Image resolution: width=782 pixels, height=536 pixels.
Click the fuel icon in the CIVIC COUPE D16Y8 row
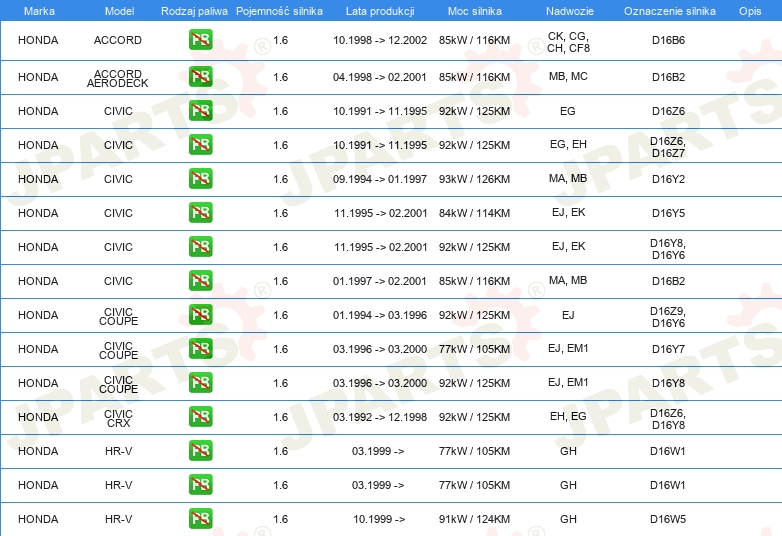(x=200, y=383)
